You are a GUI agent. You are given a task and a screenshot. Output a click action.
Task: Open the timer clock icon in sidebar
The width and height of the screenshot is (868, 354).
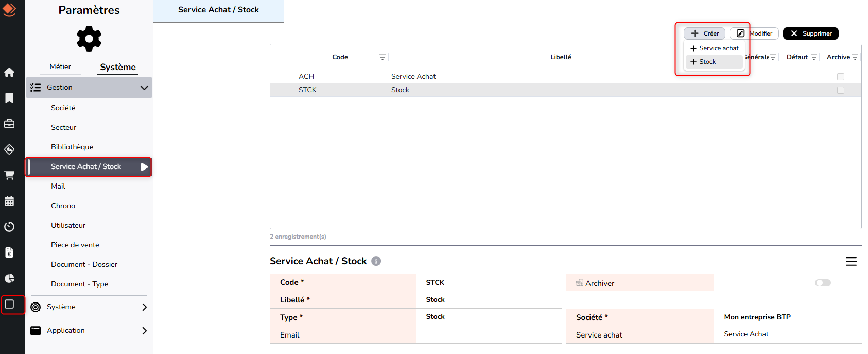click(x=9, y=227)
